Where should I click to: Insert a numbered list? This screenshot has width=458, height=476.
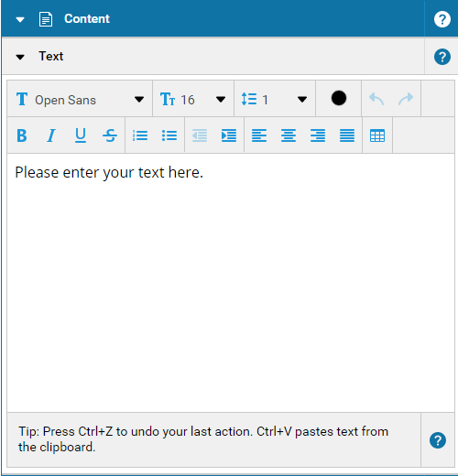point(140,135)
